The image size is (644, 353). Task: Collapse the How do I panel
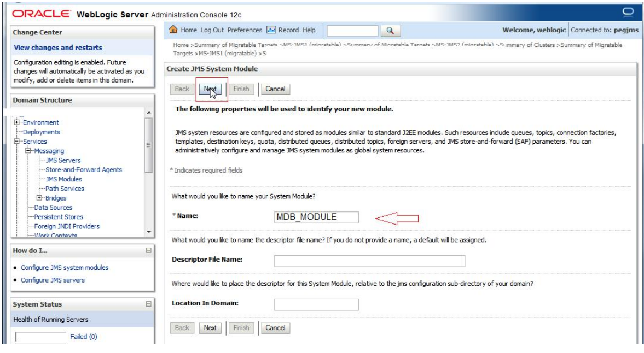tap(149, 250)
